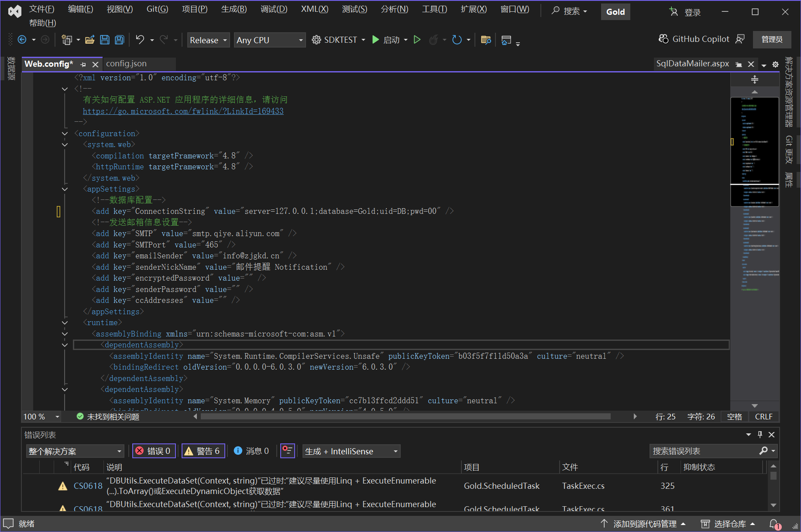Collapse the appSettings XML node
The image size is (801, 532).
click(x=65, y=189)
